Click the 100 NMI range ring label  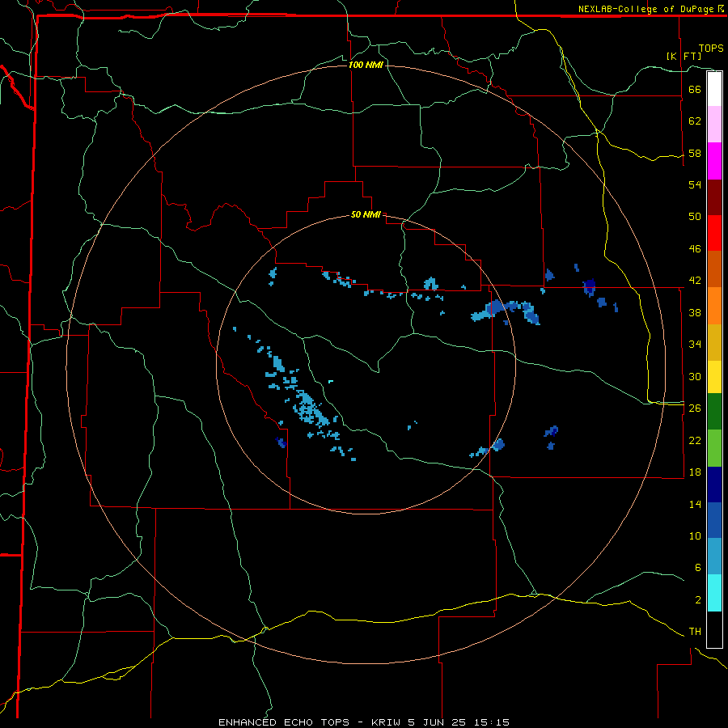pos(366,65)
